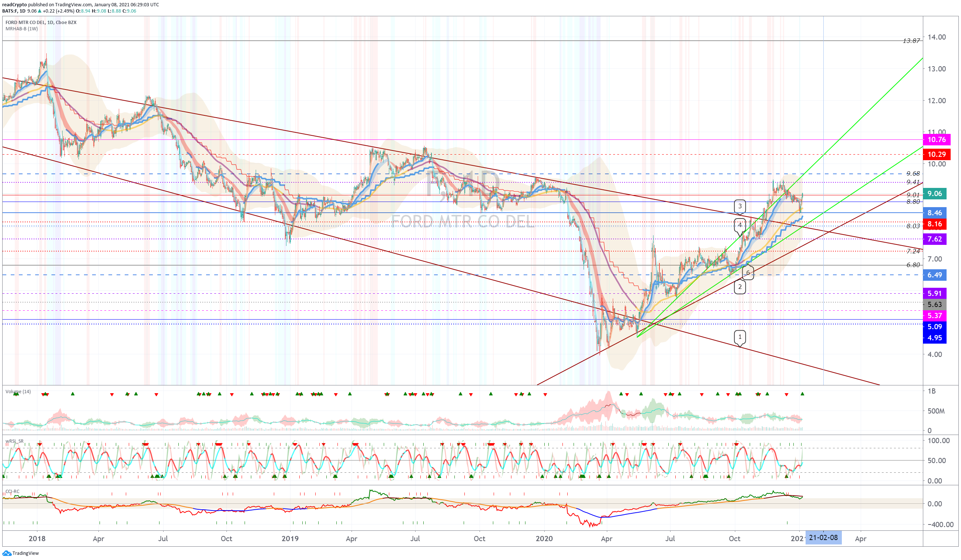
Task: Select callout bubble number 6
Action: (x=748, y=273)
